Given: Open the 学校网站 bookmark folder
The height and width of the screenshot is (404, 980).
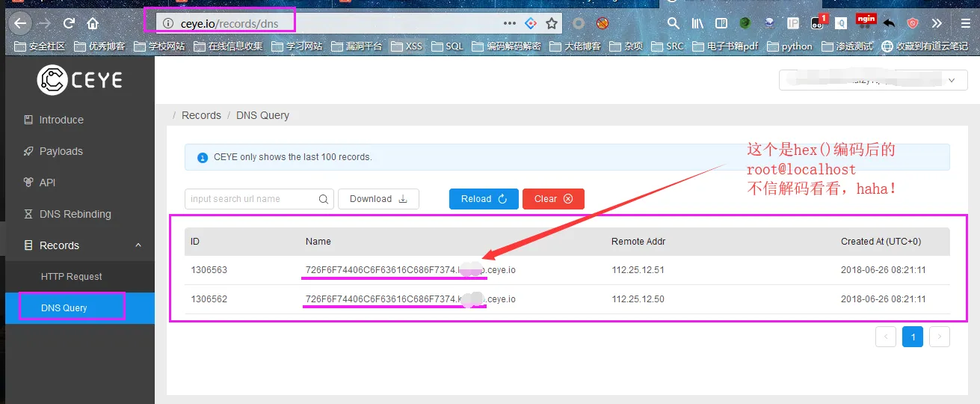Looking at the screenshot, I should pos(159,46).
